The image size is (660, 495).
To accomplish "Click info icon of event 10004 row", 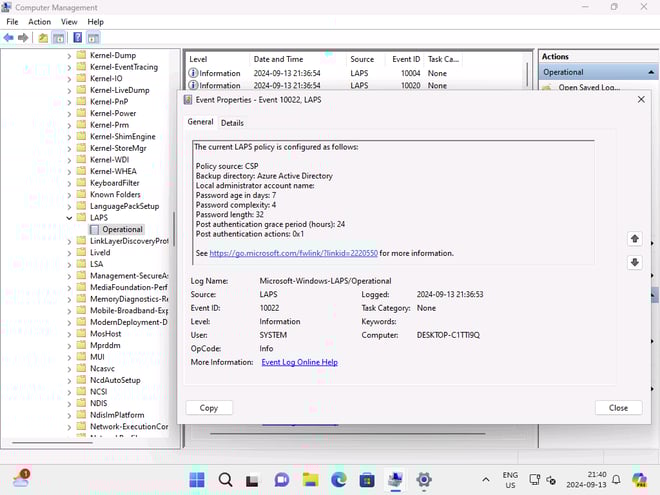I will (x=193, y=73).
